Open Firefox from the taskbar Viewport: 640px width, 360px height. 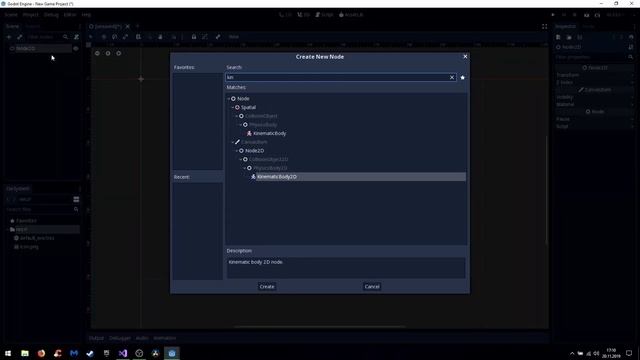(41, 353)
